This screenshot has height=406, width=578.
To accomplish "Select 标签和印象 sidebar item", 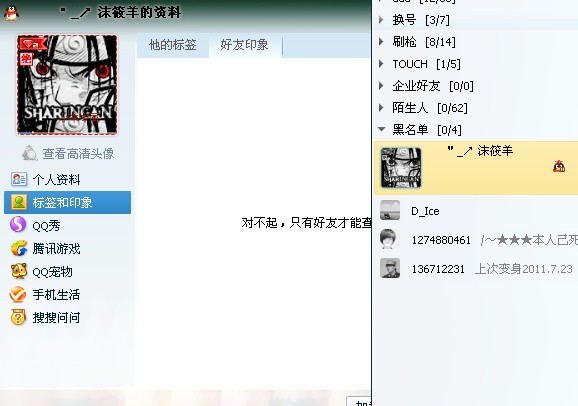I will 67,202.
